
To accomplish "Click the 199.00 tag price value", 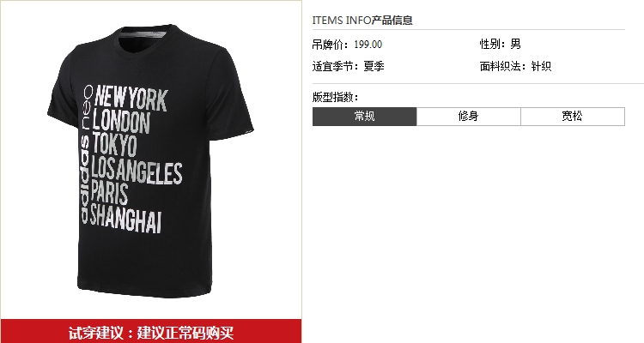I will pyautogui.click(x=368, y=45).
